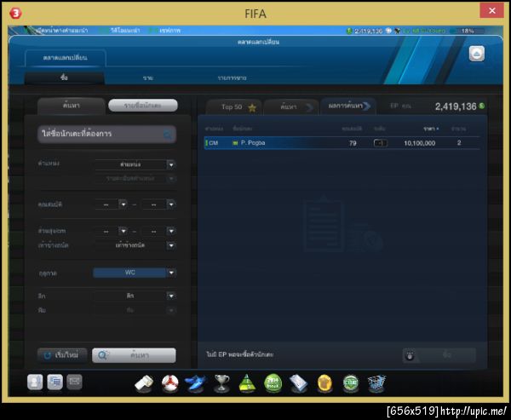Click the friends profile icon at bottom left
This screenshot has height=420, width=511.
pos(35,382)
